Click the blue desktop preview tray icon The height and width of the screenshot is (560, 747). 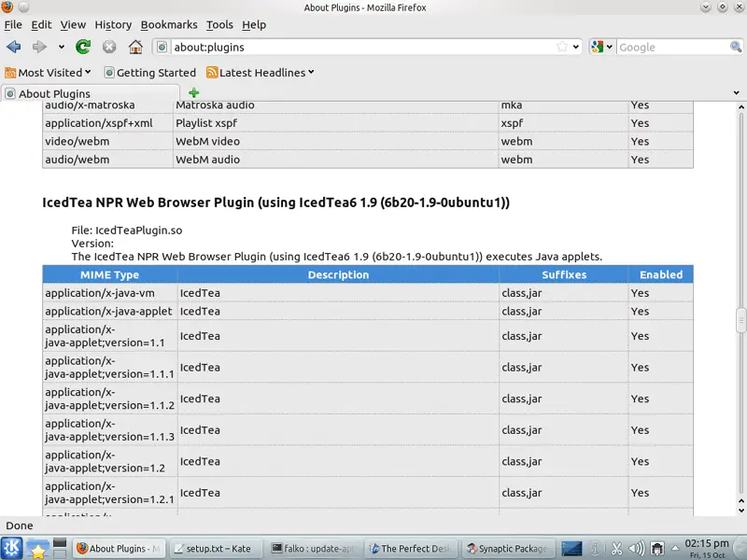[571, 549]
